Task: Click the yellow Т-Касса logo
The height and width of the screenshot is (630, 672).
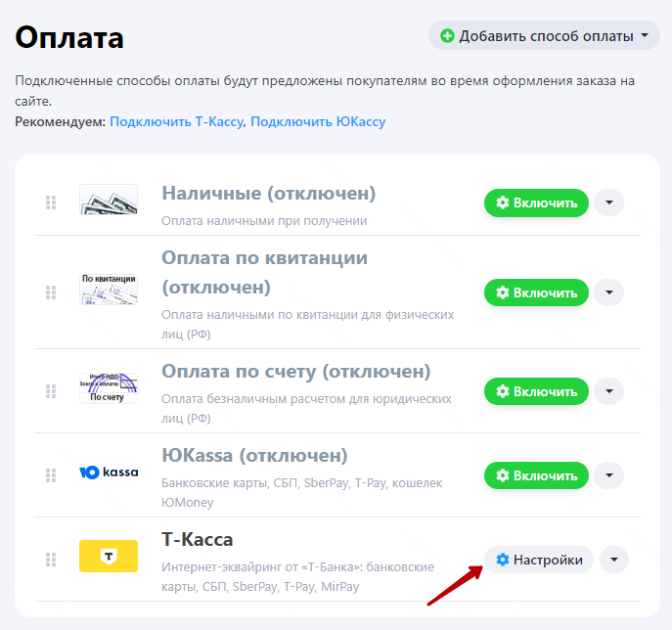Action: [109, 557]
